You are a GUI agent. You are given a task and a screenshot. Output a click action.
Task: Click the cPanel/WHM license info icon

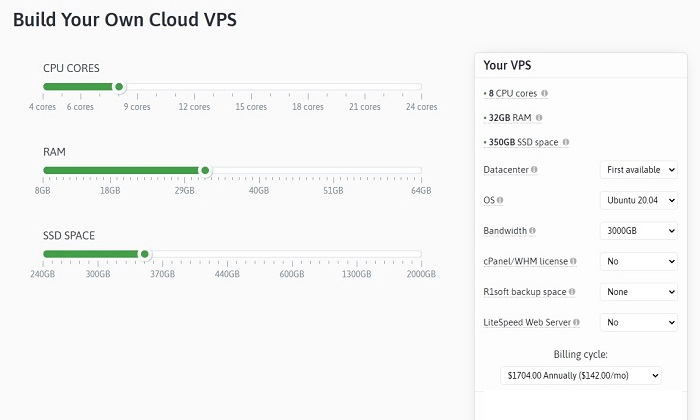pos(573,261)
